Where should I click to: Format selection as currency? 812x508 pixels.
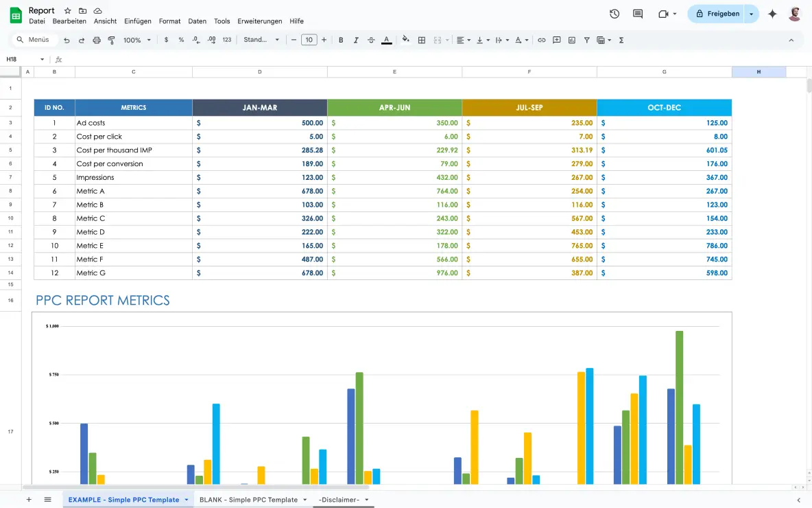pos(166,39)
